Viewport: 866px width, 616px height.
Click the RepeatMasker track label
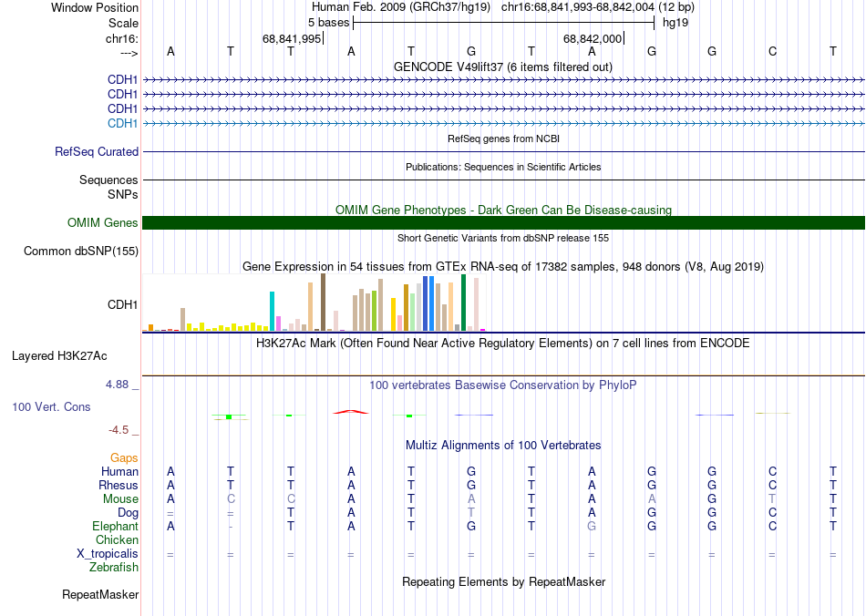tap(100, 595)
